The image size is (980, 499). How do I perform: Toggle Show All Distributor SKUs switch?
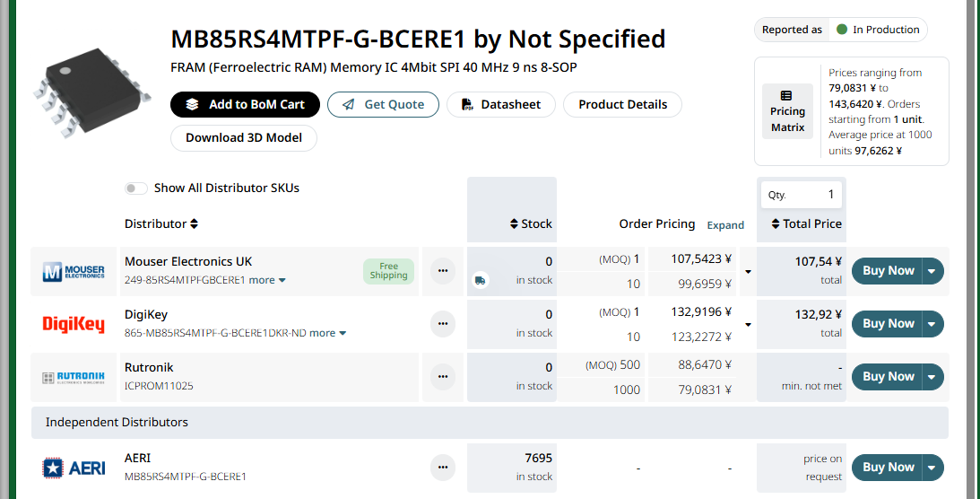[x=136, y=188]
